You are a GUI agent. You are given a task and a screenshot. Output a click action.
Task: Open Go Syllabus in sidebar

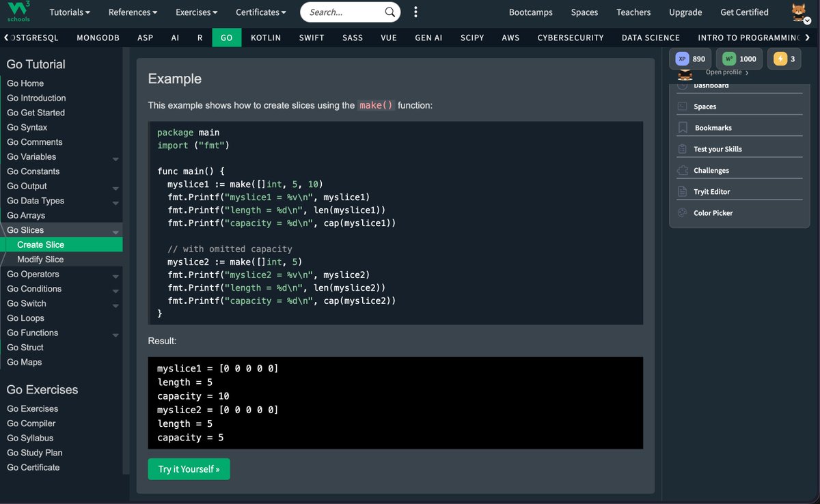30,438
